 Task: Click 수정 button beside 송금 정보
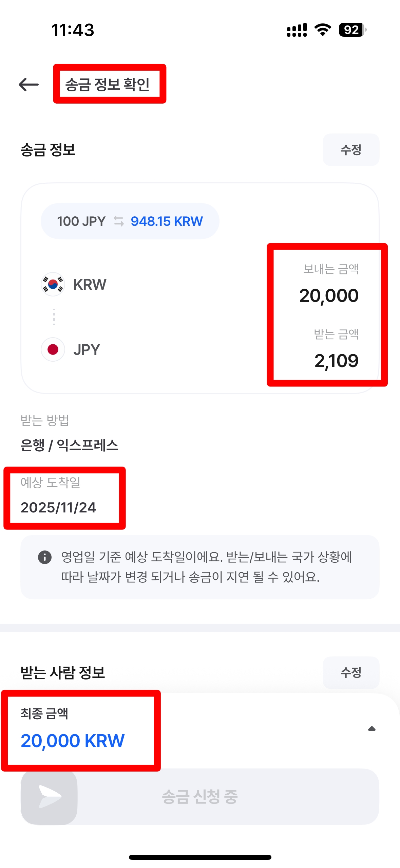pos(351,150)
